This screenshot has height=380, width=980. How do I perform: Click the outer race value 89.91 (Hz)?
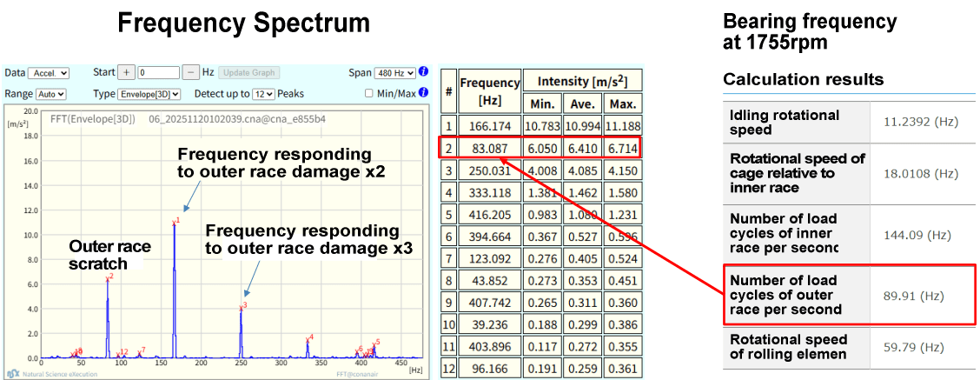914,296
